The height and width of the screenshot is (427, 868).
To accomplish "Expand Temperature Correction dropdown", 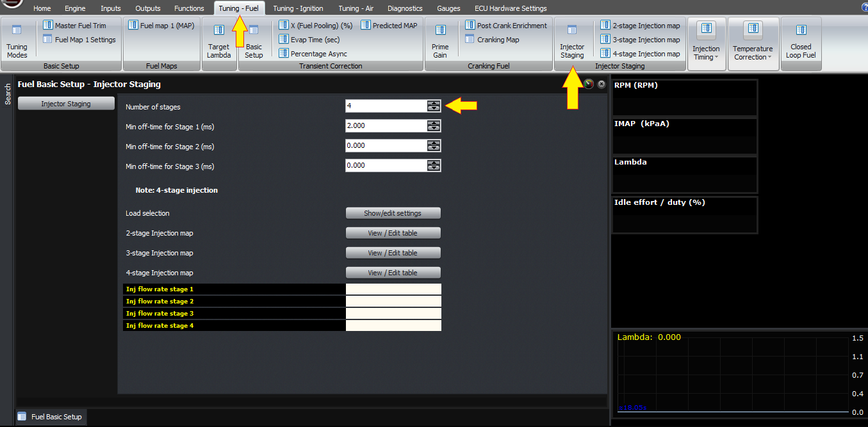I will [x=753, y=43].
